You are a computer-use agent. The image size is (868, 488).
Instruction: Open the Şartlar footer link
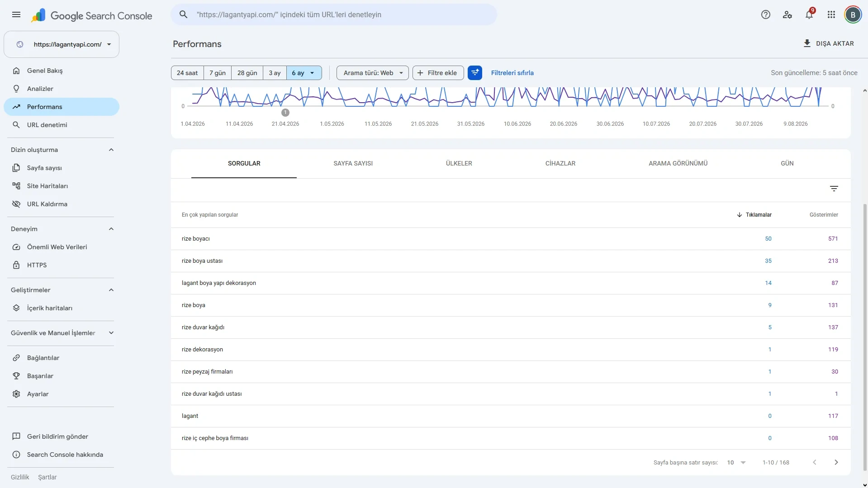47,477
